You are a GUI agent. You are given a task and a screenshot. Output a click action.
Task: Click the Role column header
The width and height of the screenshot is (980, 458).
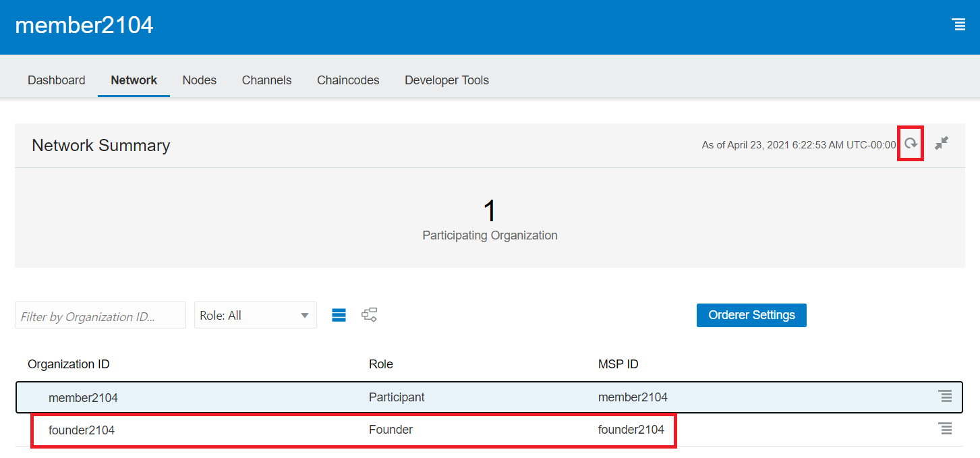(380, 364)
